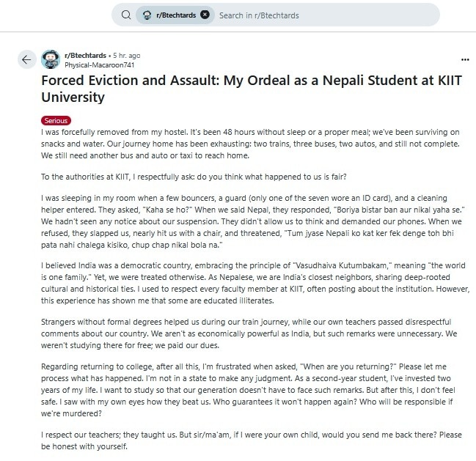Click the magnifying glass search icon
This screenshot has width=476, height=461.
click(125, 15)
